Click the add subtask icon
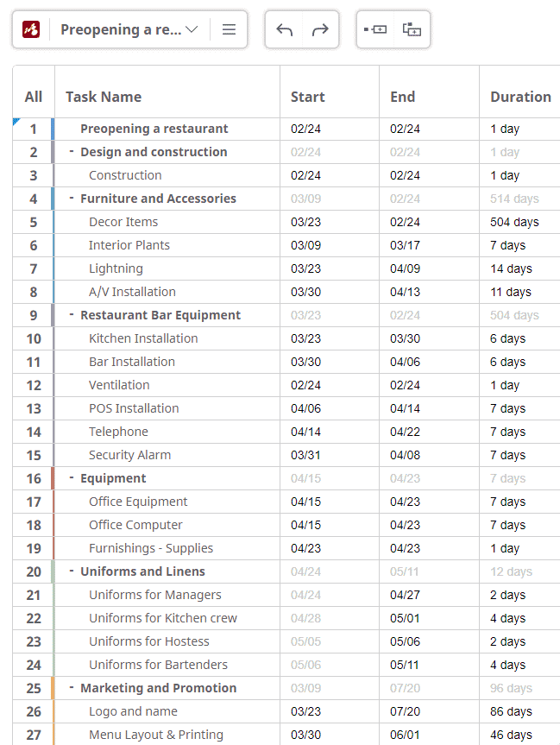Viewport: 560px width, 745px height. click(x=412, y=29)
